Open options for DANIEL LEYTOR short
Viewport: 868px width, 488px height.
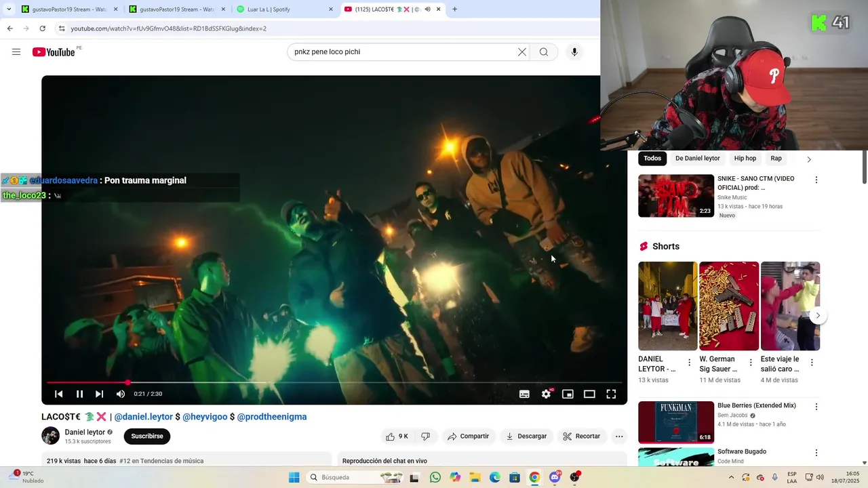pyautogui.click(x=690, y=363)
